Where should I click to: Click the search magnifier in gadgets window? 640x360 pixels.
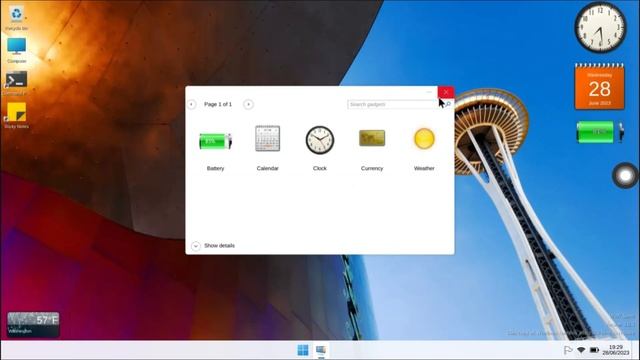click(448, 104)
